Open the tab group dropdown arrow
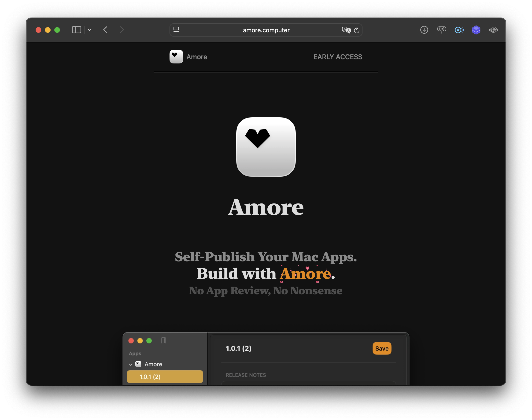This screenshot has height=420, width=532. click(x=89, y=30)
